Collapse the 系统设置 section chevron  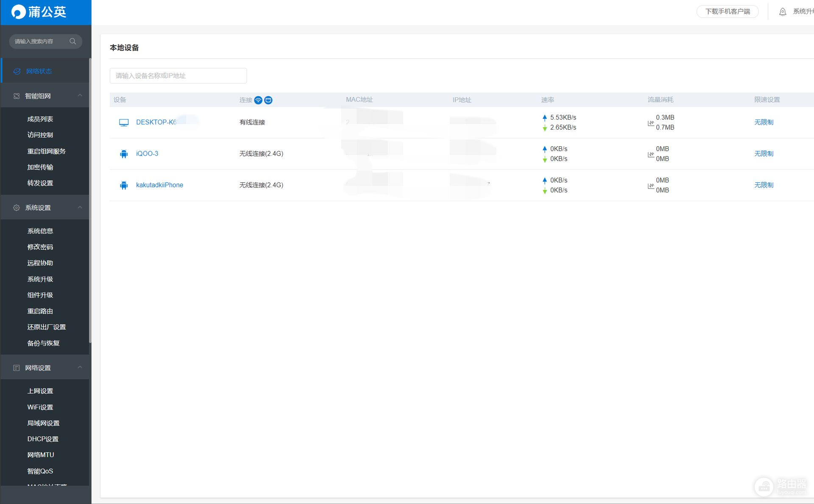[80, 207]
